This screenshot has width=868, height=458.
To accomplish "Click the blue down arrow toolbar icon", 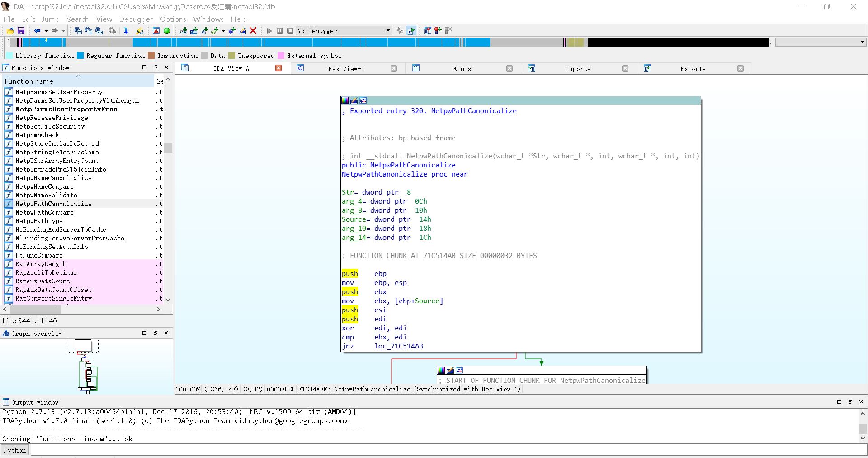I will click(x=126, y=31).
